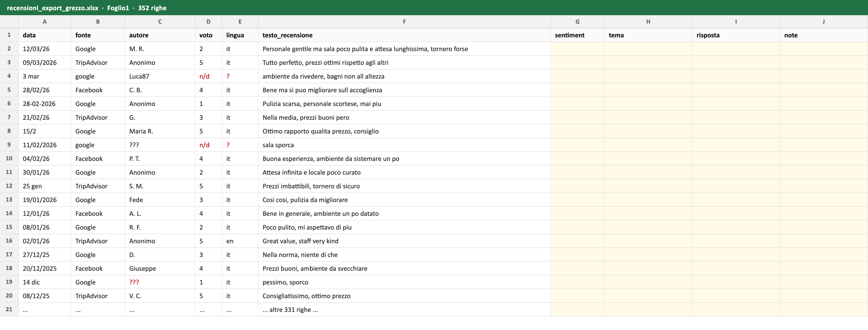Viewport: 868px width, 330px height.
Task: Click empty sentiment cell in row 2
Action: point(578,49)
